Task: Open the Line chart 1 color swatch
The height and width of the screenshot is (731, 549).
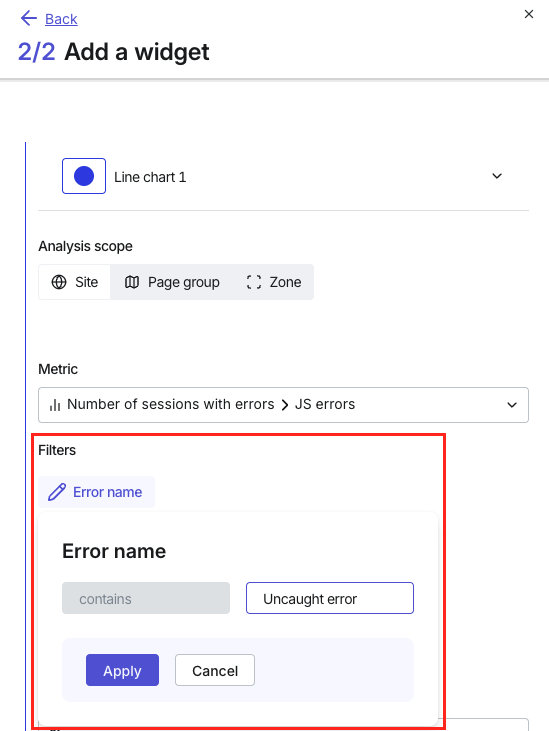Action: tap(84, 176)
